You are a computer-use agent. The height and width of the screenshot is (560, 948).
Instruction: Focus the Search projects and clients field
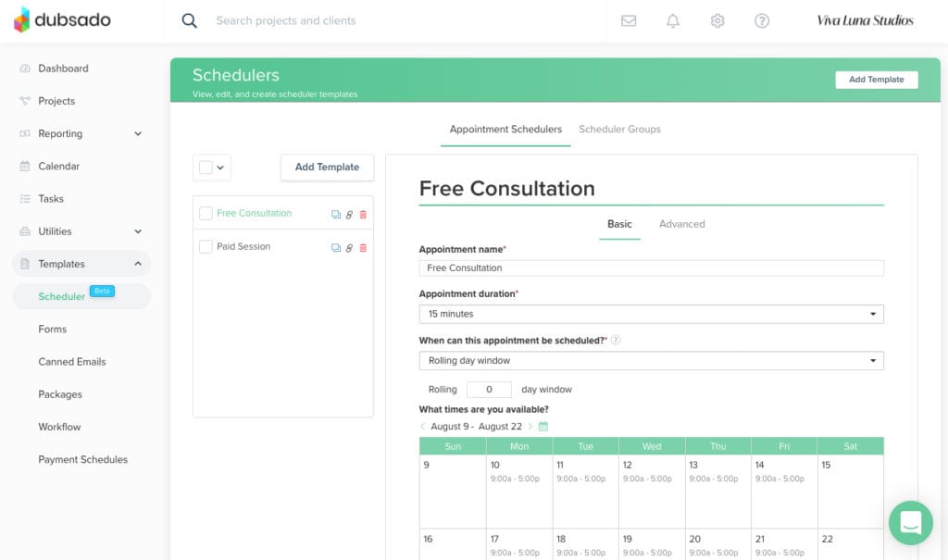[286, 20]
